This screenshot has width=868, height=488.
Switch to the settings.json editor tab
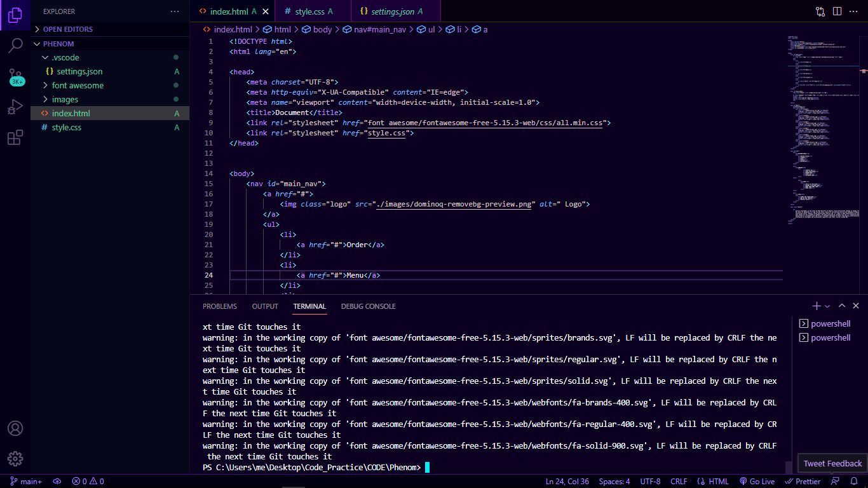(x=395, y=11)
